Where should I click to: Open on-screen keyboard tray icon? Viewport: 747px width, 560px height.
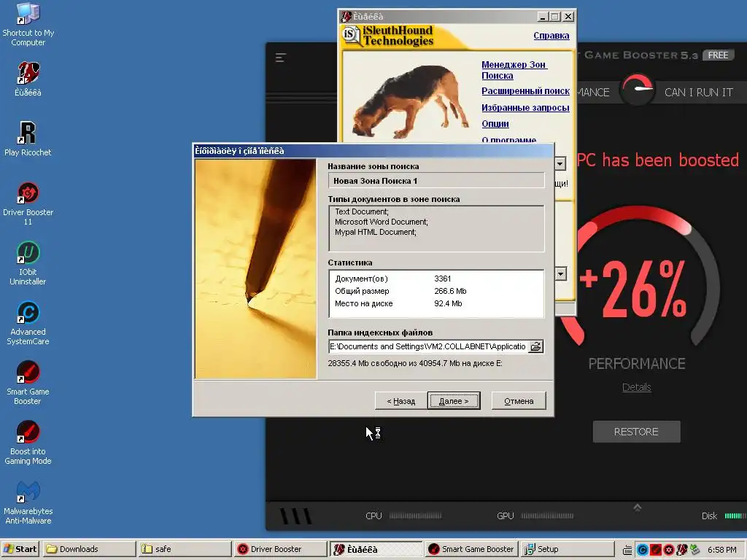[x=627, y=550]
